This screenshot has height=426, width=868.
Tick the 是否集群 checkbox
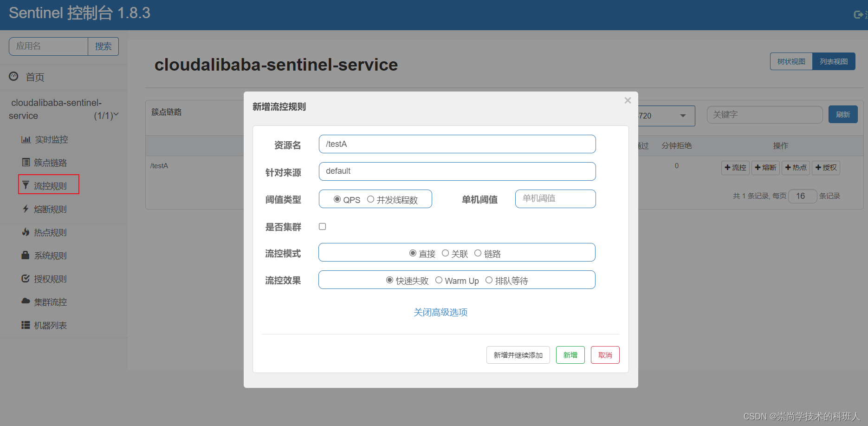pos(322,226)
